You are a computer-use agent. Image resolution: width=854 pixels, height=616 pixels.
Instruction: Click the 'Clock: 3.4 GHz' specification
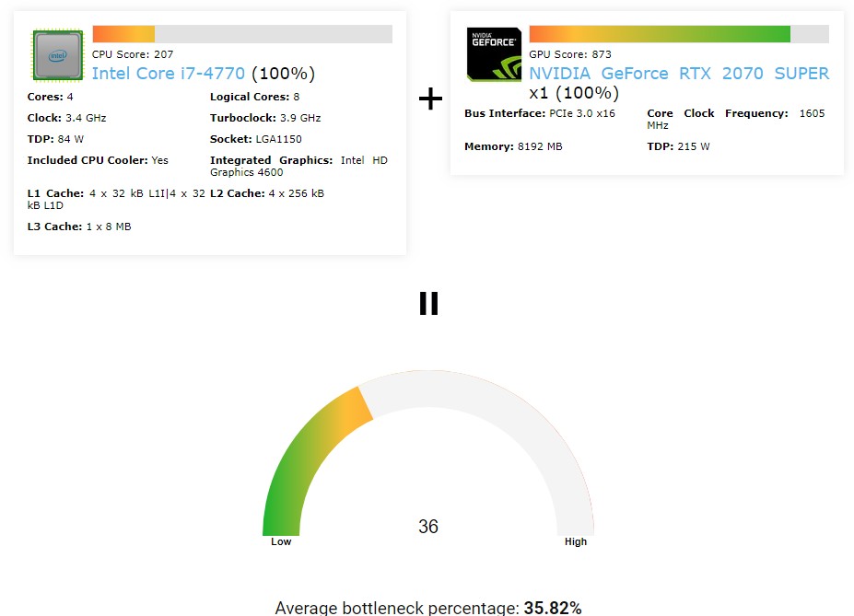click(66, 118)
